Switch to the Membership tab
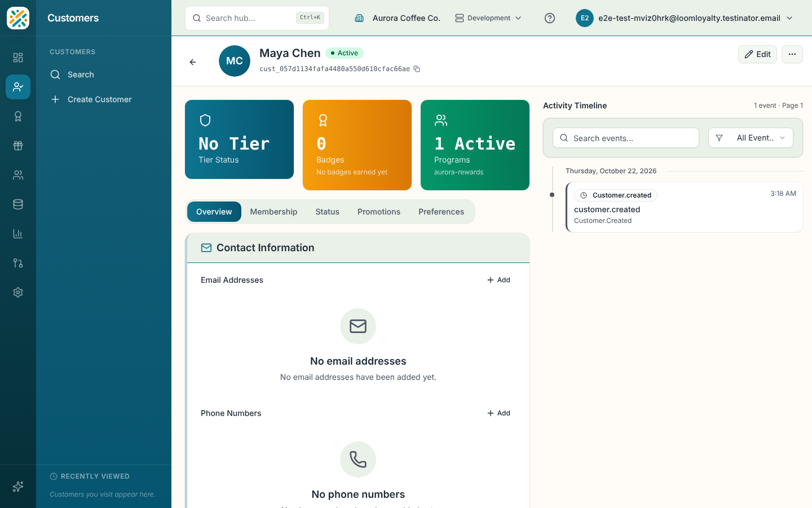 pyautogui.click(x=273, y=212)
